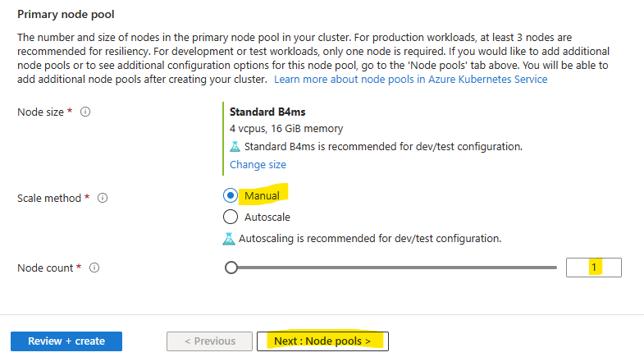The height and width of the screenshot is (357, 644).
Task: Click the 4 vcpus, 16 GiB memory text
Action: [x=286, y=129]
